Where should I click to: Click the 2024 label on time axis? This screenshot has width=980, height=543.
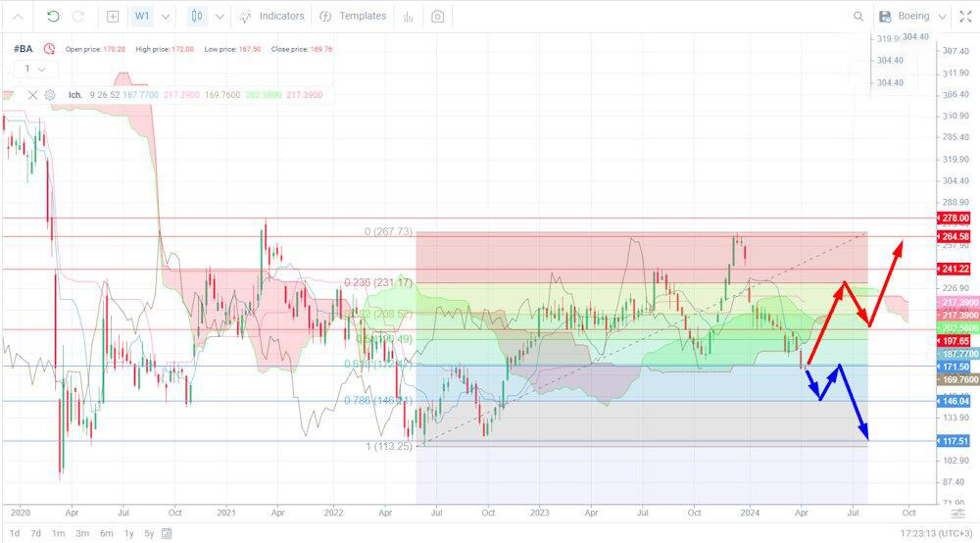pos(750,513)
